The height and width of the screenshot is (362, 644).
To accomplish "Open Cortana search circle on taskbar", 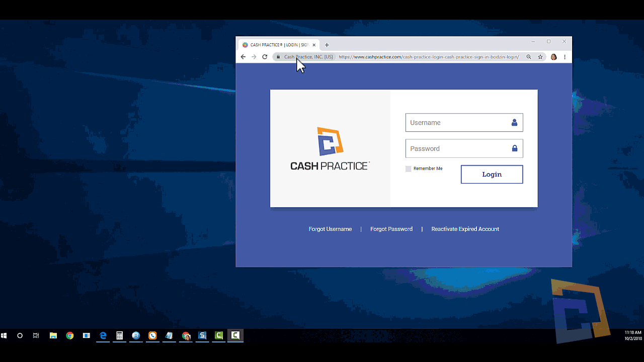I will click(x=20, y=335).
